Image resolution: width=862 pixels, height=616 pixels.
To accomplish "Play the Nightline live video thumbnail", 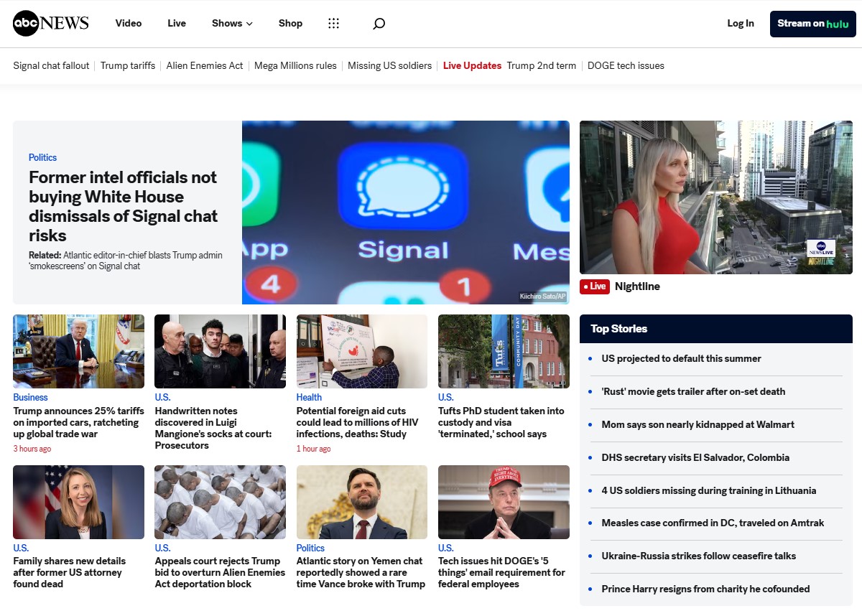I will (x=716, y=197).
